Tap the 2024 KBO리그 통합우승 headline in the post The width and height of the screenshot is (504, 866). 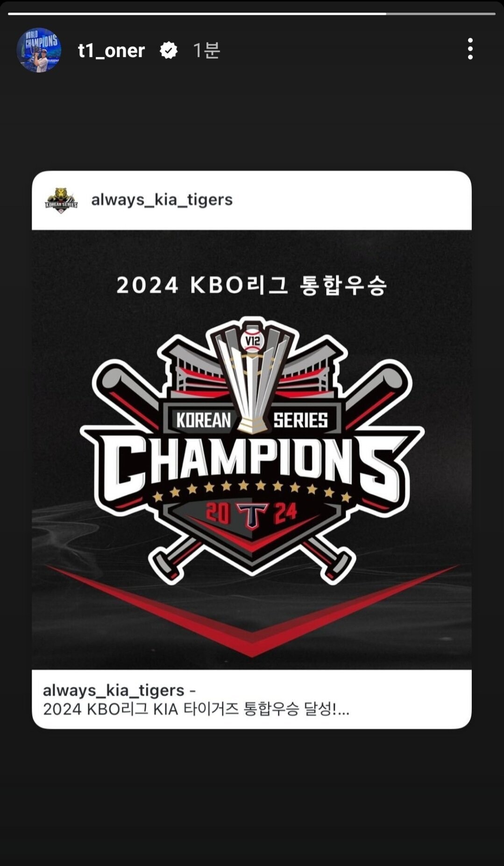(252, 285)
